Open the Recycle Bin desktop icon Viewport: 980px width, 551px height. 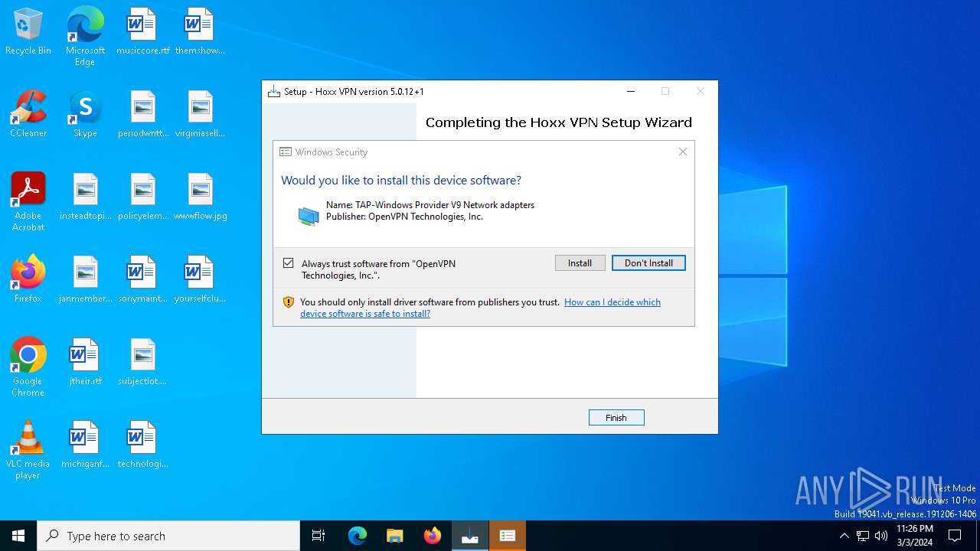pos(28,32)
